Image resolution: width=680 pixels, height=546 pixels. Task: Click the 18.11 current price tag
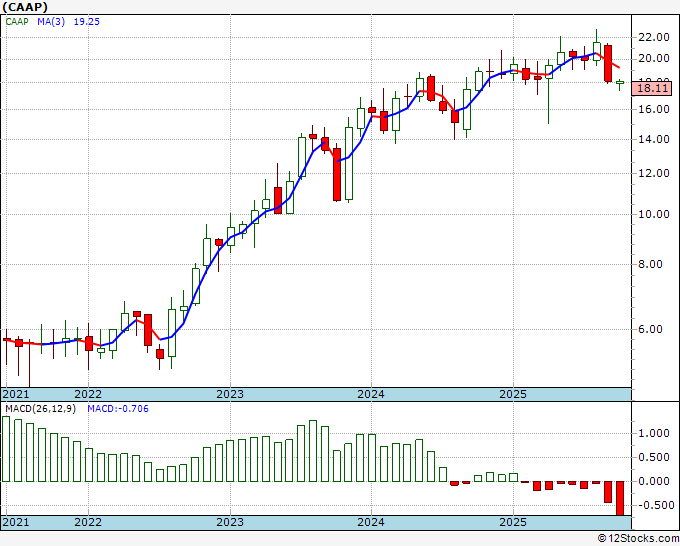[x=653, y=88]
